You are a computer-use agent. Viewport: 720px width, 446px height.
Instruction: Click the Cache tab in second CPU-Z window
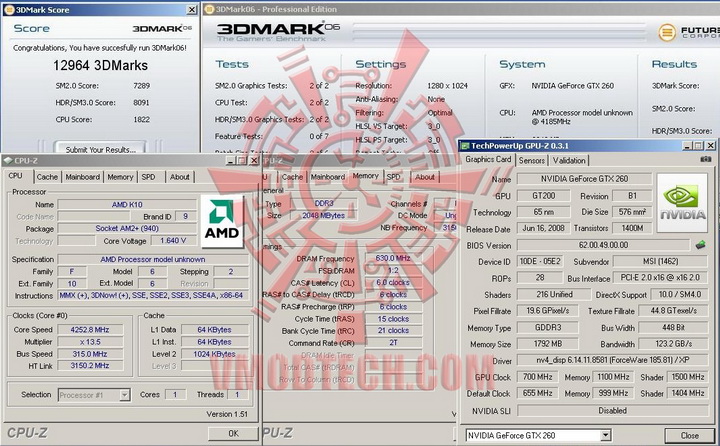292,177
